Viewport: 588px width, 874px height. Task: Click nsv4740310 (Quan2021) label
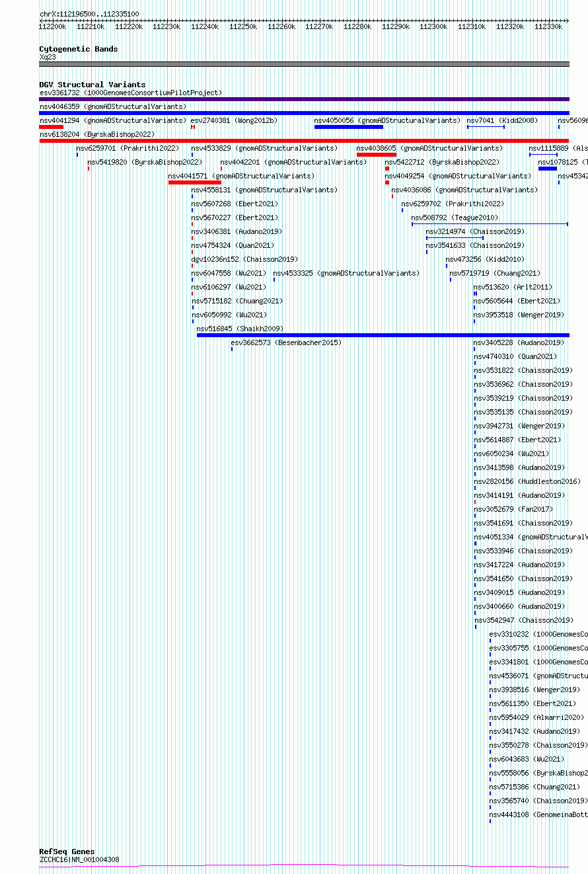coord(515,357)
